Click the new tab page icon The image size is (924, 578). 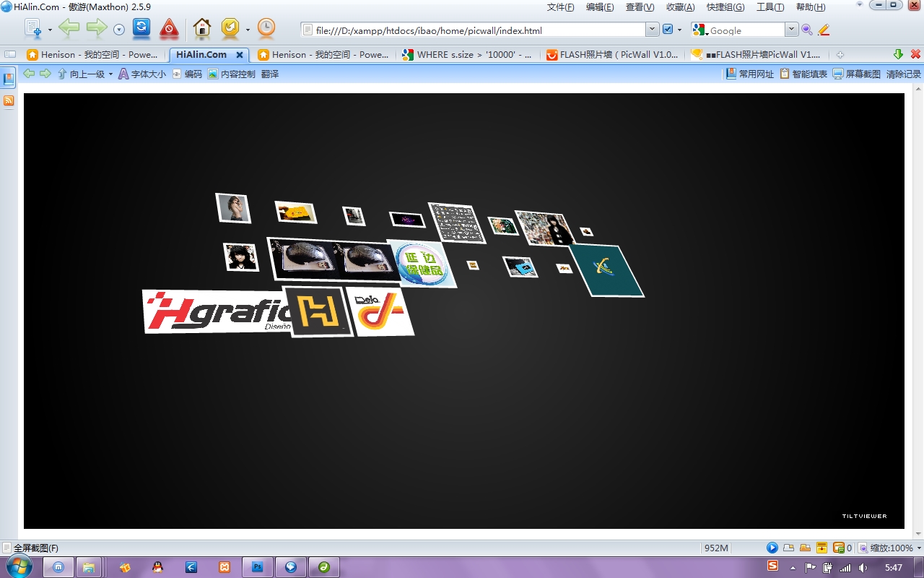(33, 28)
